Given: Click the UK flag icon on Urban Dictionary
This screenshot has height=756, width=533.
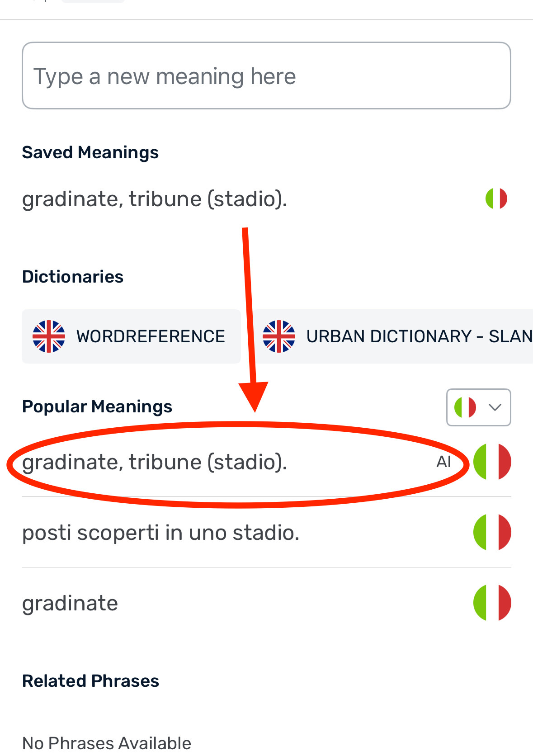Looking at the screenshot, I should (279, 336).
